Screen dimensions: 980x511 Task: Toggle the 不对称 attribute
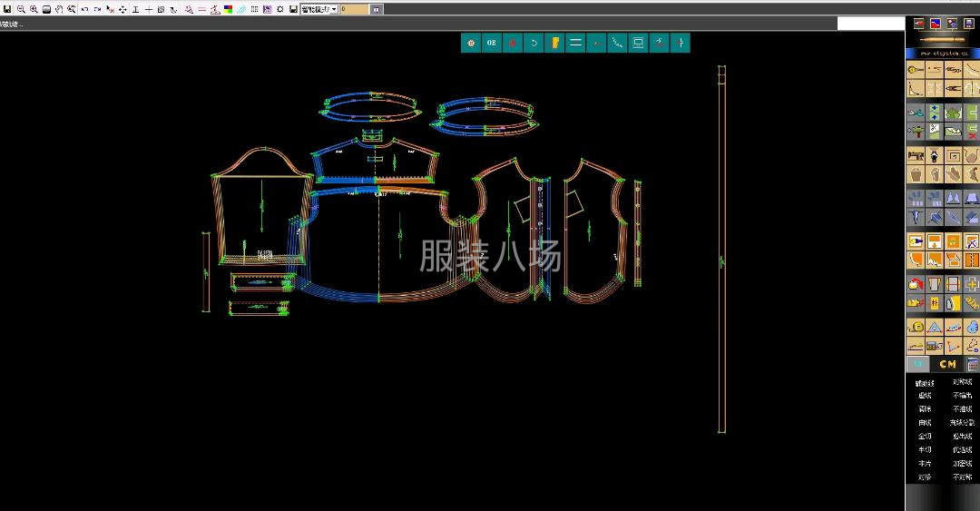tap(963, 477)
